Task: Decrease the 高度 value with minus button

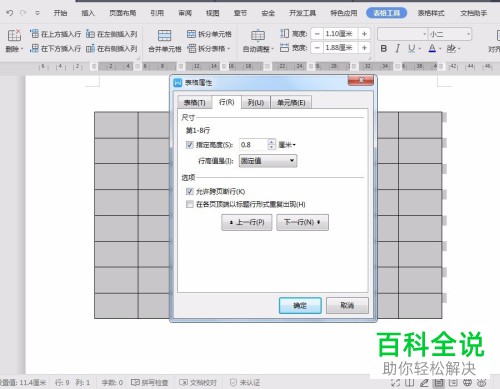Action: [317, 34]
